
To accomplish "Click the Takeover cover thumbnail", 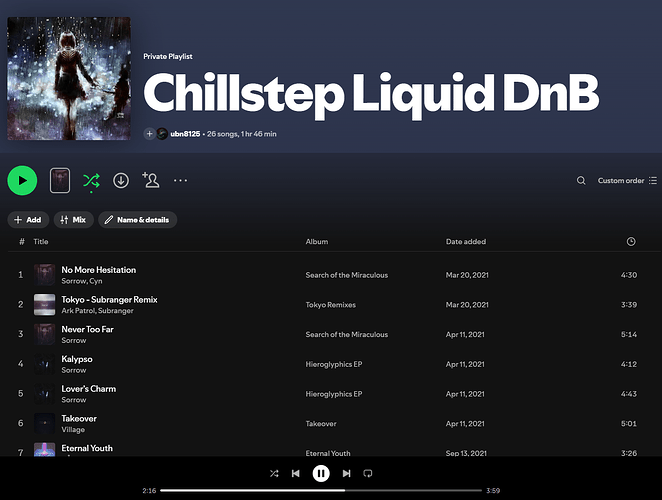I will pyautogui.click(x=44, y=424).
